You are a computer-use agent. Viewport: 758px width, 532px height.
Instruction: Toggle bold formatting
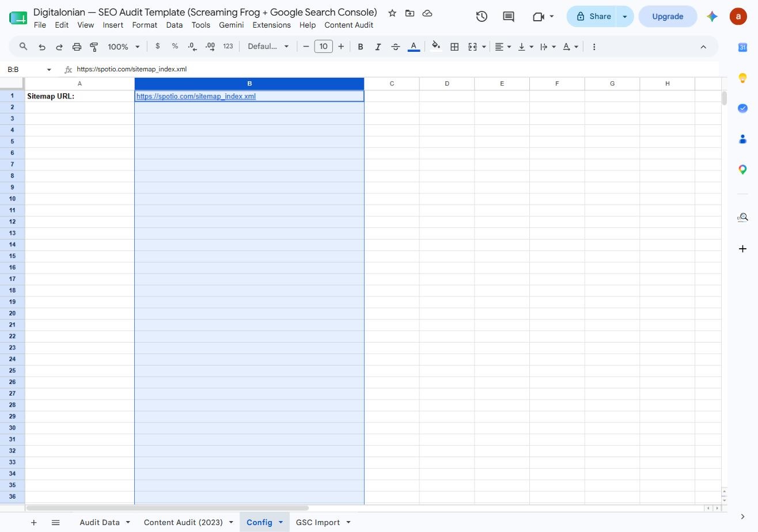tap(361, 47)
